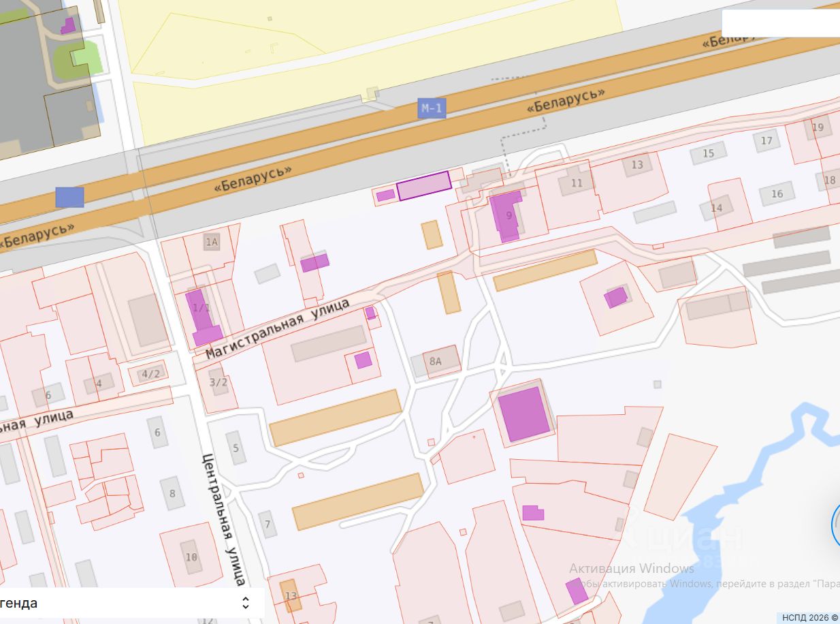This screenshot has width=840, height=624.
Task: Select building labeled 8А
Action: pyautogui.click(x=435, y=361)
